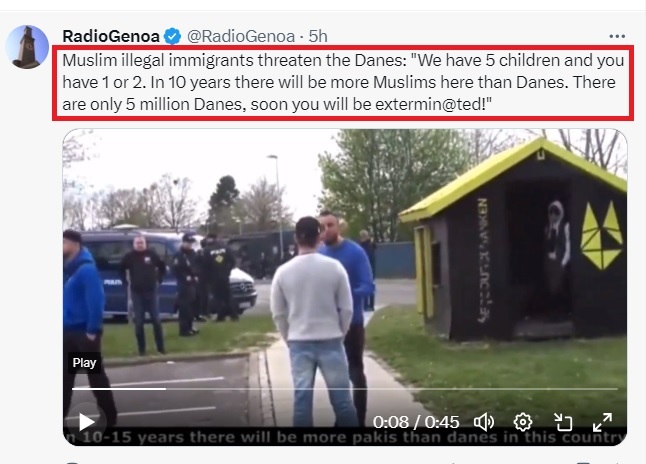The image size is (646, 464).
Task: Mute the video with the speaker icon
Action: click(x=484, y=422)
